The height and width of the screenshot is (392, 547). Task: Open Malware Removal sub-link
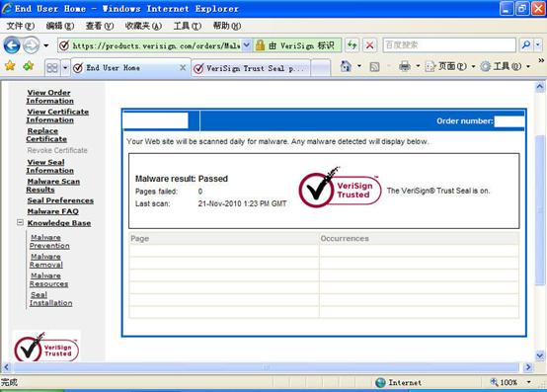pos(46,261)
